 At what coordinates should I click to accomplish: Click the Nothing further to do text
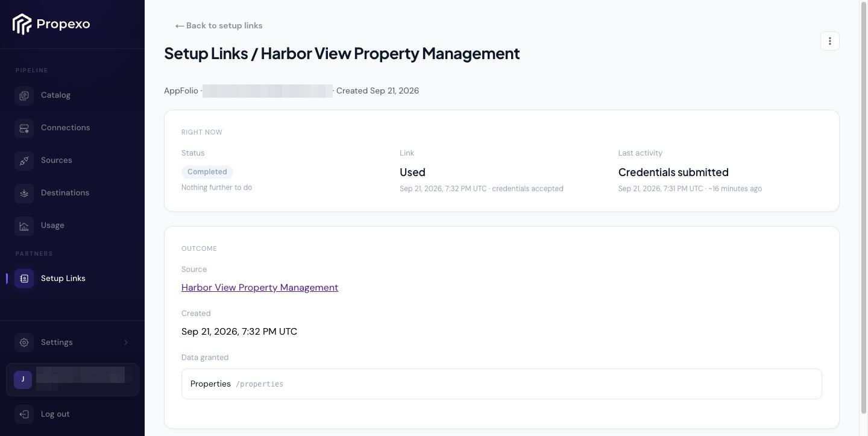(x=217, y=188)
